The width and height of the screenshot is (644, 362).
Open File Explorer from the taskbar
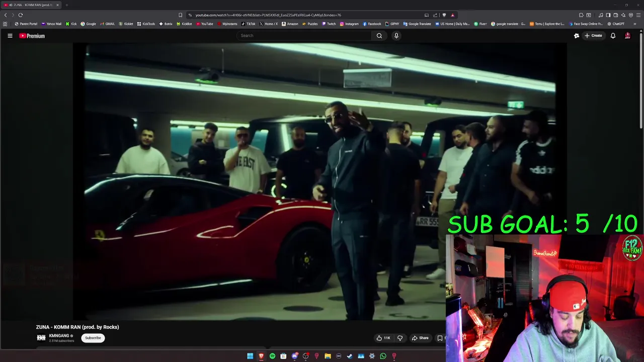(x=328, y=356)
